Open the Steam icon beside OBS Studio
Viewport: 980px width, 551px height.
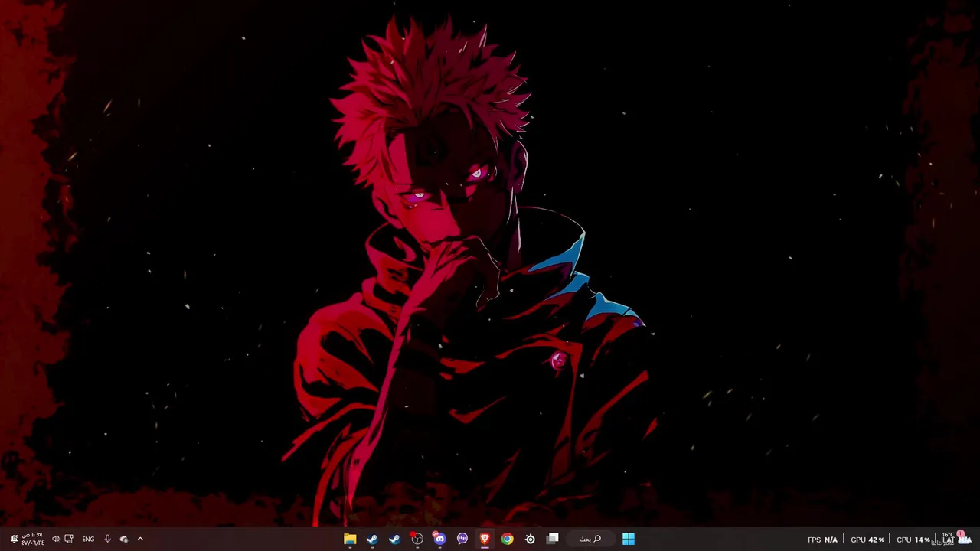[x=394, y=539]
